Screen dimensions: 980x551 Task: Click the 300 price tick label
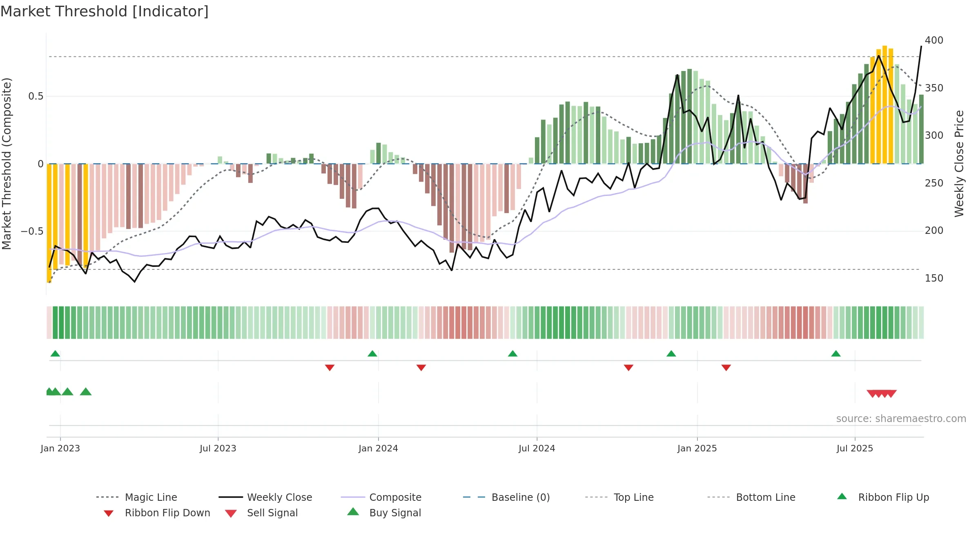934,136
